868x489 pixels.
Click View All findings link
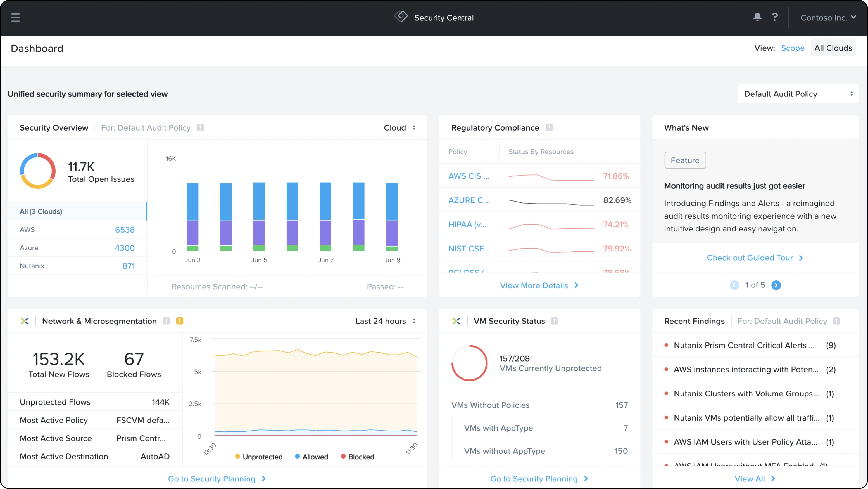pyautogui.click(x=750, y=479)
